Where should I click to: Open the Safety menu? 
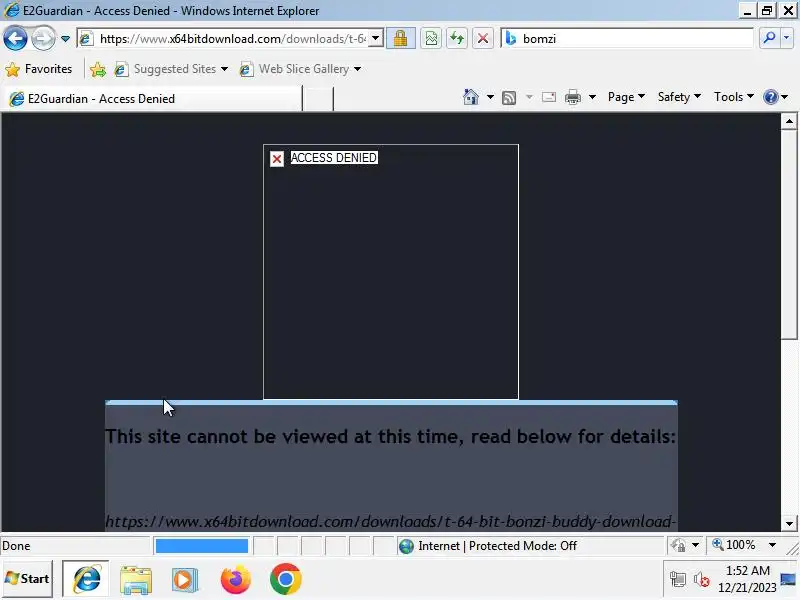679,97
